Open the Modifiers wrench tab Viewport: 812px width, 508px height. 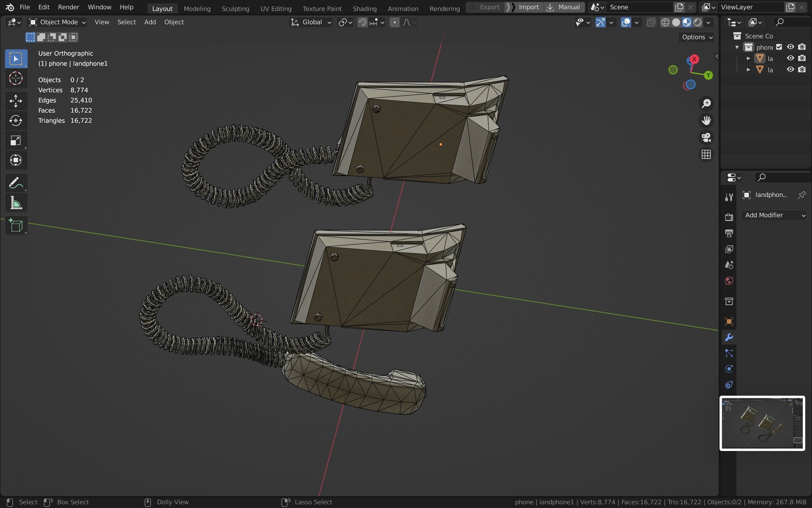tap(729, 337)
